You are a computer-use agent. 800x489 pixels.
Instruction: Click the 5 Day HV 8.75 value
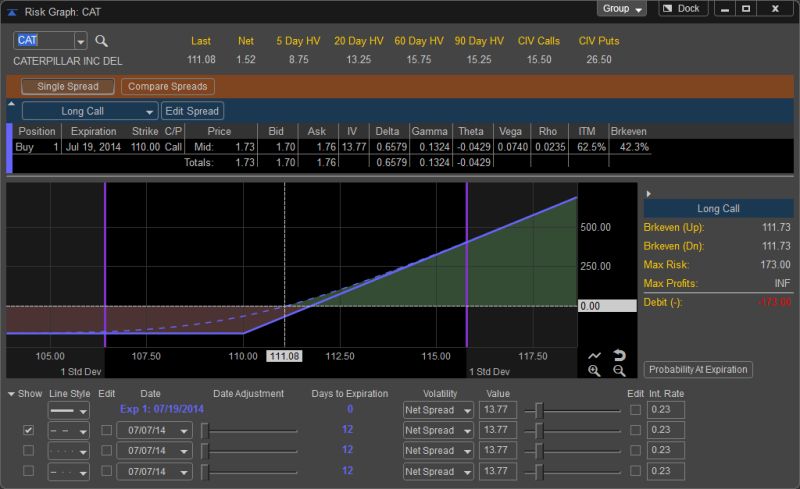click(x=298, y=60)
